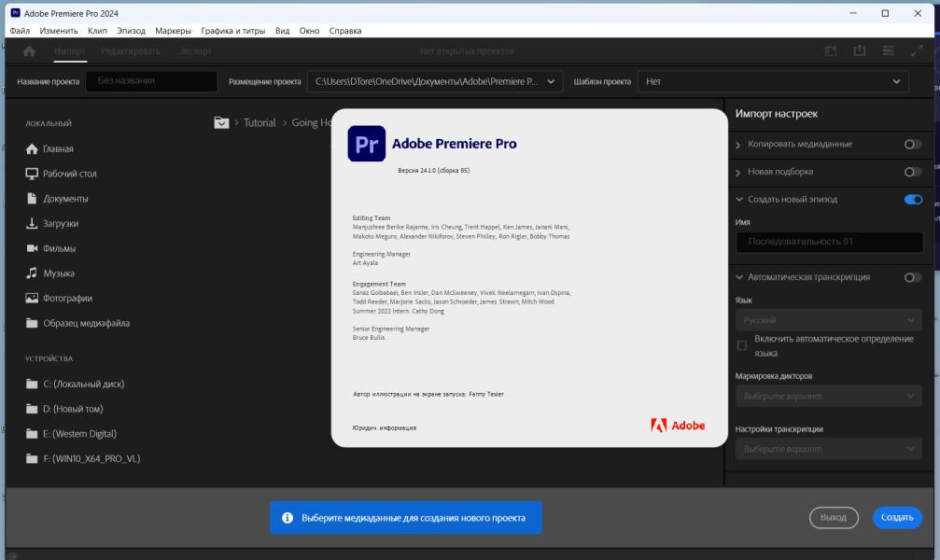Image resolution: width=940 pixels, height=560 pixels.
Task: Toggle Копировать медиаданные switch
Action: 912,145
